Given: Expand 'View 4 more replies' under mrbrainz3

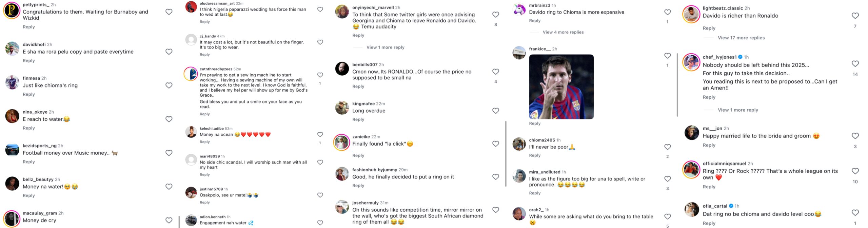Looking at the screenshot, I should [x=563, y=32].
